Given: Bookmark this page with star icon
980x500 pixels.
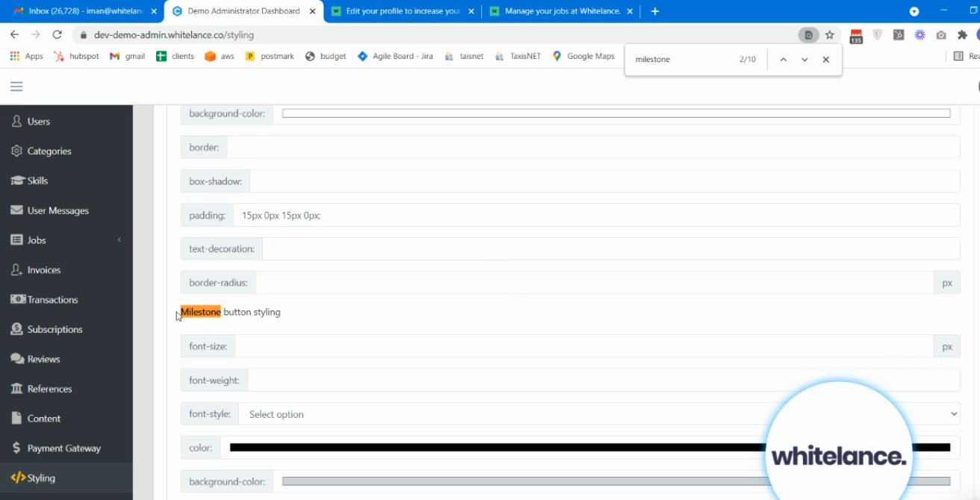Looking at the screenshot, I should coord(830,35).
